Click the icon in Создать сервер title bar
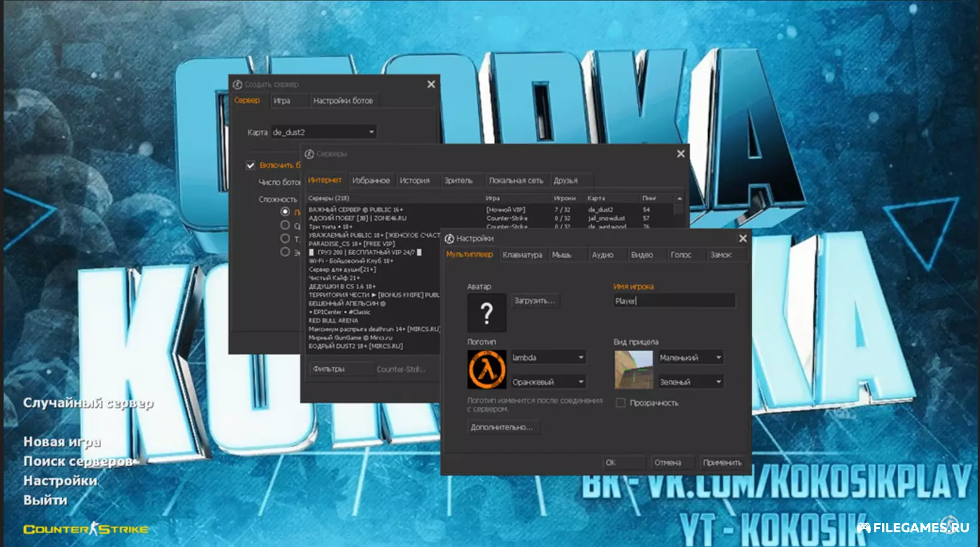 [237, 84]
